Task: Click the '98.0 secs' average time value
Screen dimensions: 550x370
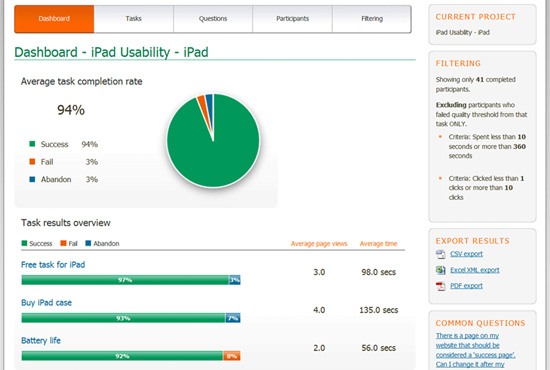Action: [x=379, y=272]
